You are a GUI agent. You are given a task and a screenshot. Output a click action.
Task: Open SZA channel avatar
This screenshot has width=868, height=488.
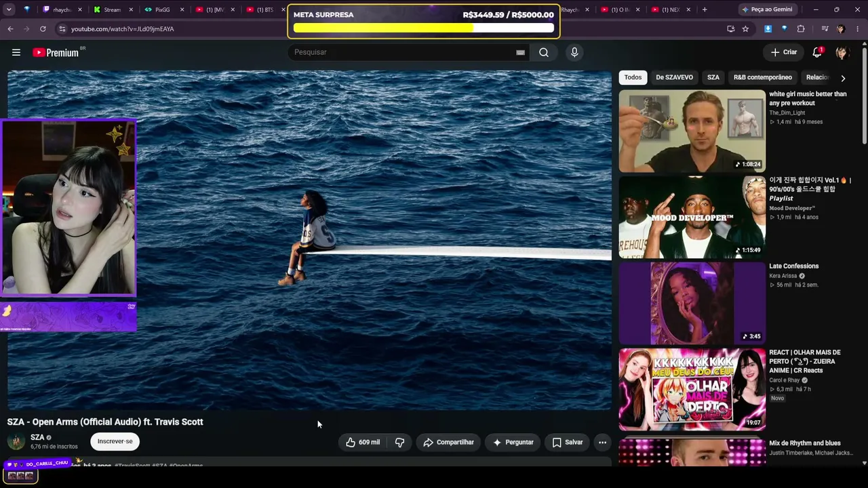pos(16,441)
